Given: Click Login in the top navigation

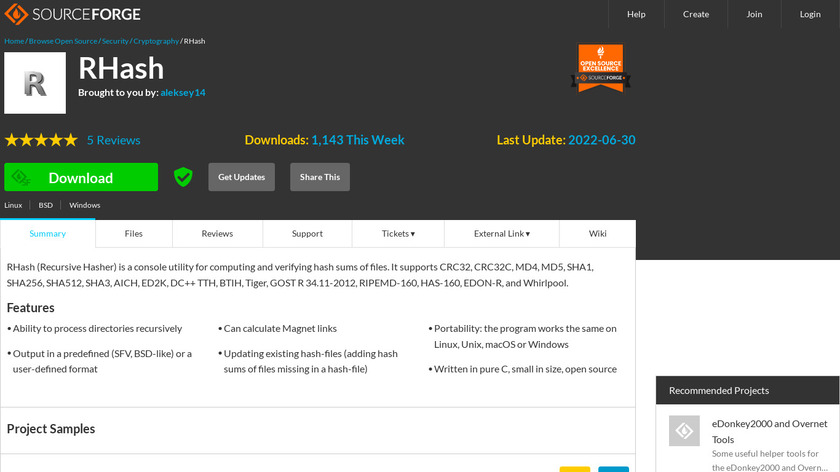Looking at the screenshot, I should pos(810,14).
